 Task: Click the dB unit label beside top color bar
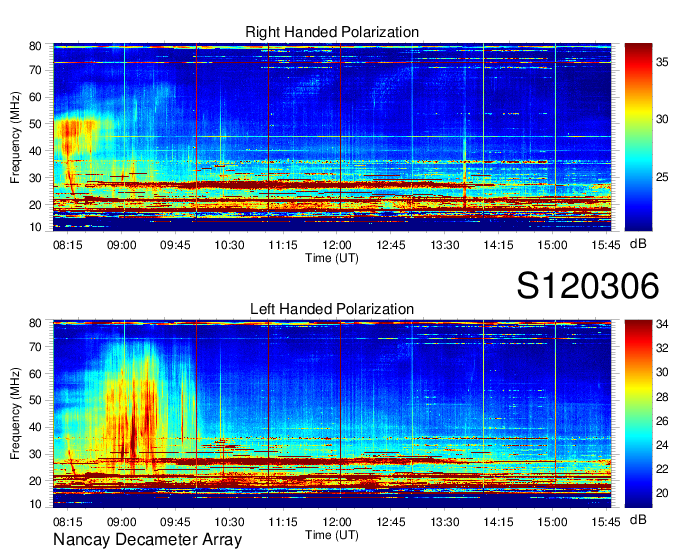coord(638,244)
